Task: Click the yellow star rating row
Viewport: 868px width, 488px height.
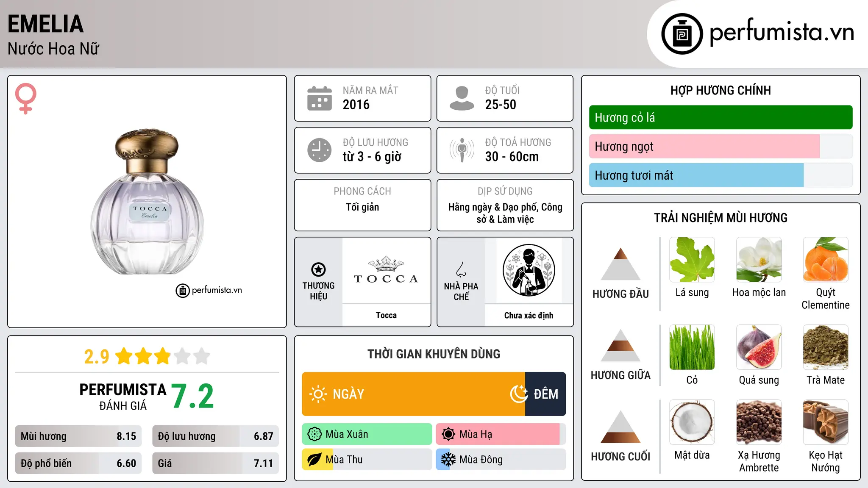Action: click(163, 356)
